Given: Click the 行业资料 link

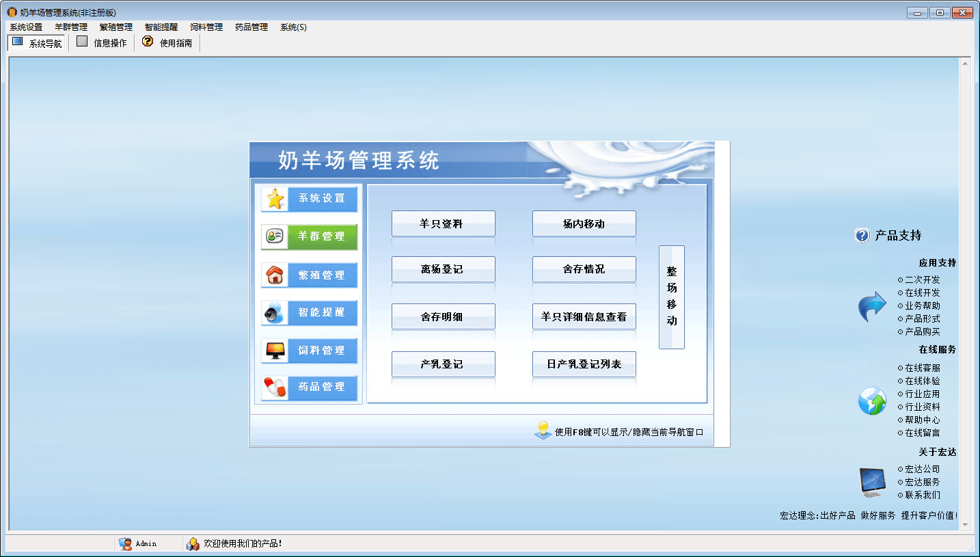Looking at the screenshot, I should pyautogui.click(x=923, y=407).
